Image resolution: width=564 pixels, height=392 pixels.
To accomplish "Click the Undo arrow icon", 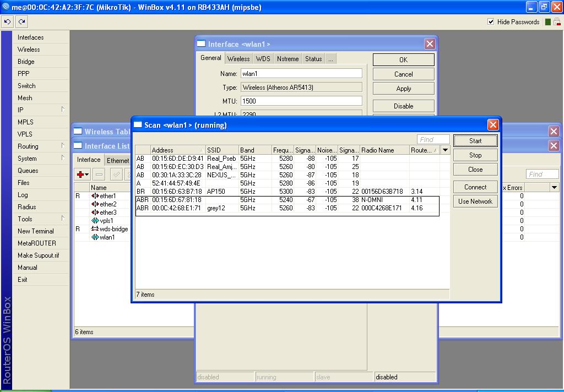I will [x=7, y=21].
